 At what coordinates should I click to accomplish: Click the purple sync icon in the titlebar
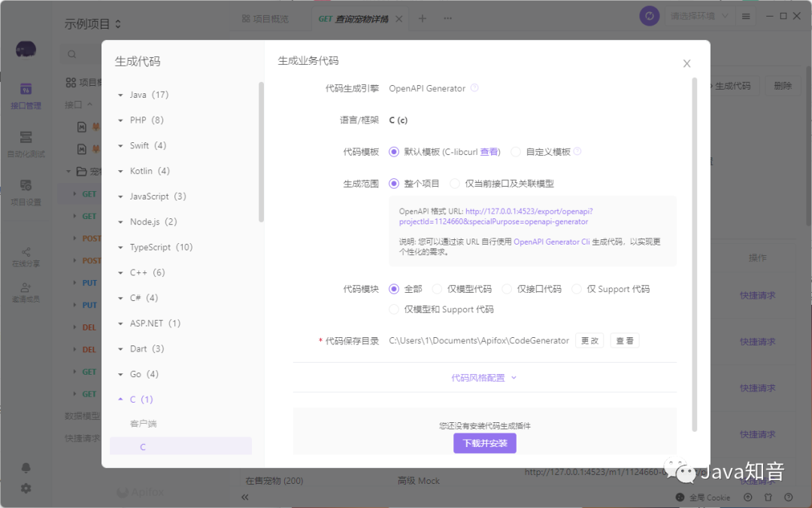[649, 15]
